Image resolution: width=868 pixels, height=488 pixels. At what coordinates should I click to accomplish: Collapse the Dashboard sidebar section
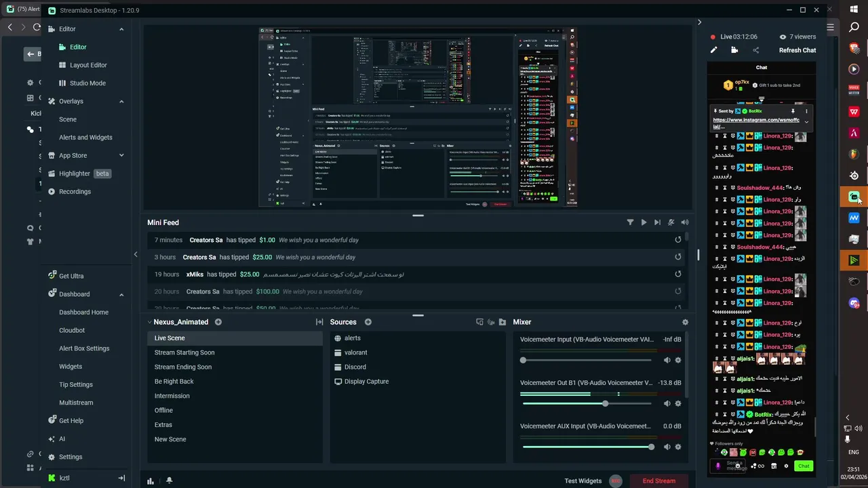tap(121, 294)
